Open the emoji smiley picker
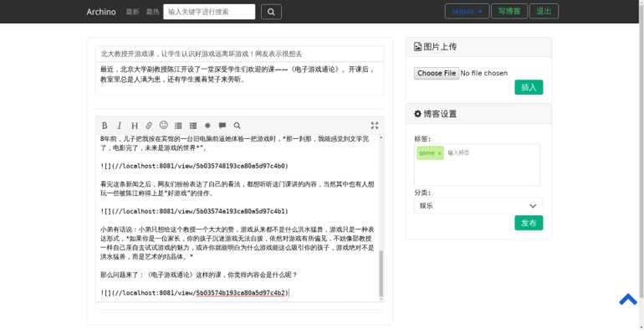 coord(163,125)
